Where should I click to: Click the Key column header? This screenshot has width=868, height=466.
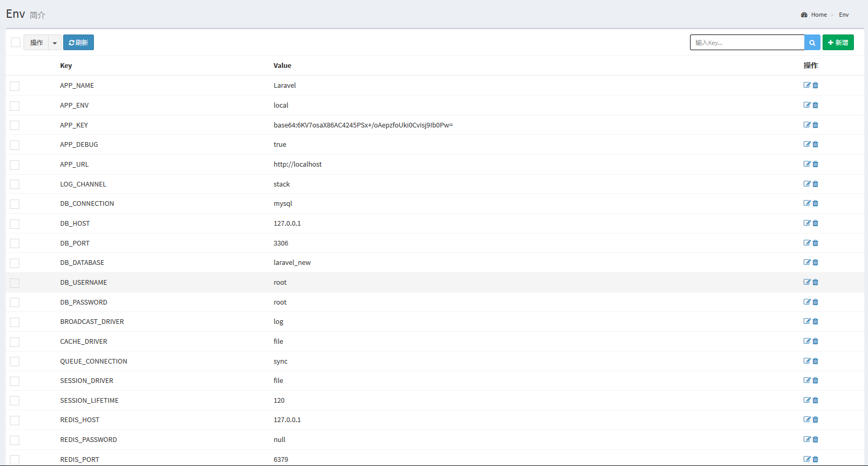[x=66, y=65]
